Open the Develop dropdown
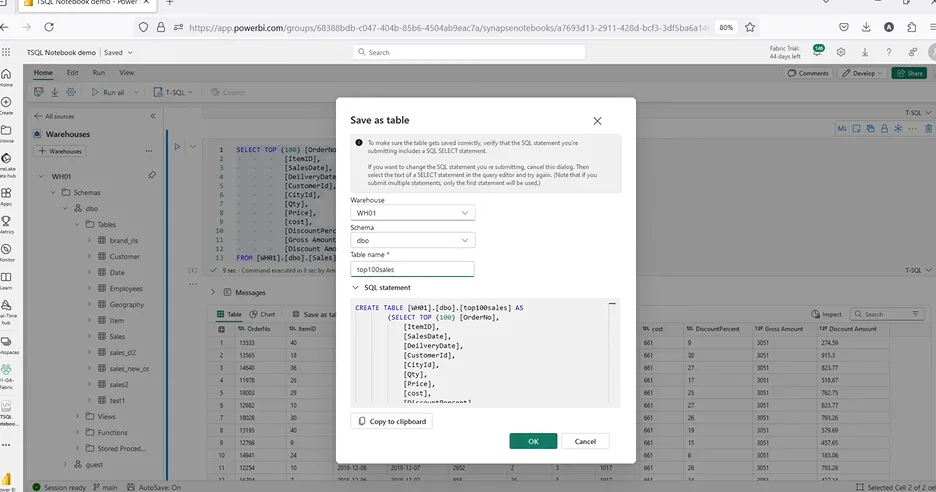This screenshot has width=936, height=492. [x=861, y=73]
